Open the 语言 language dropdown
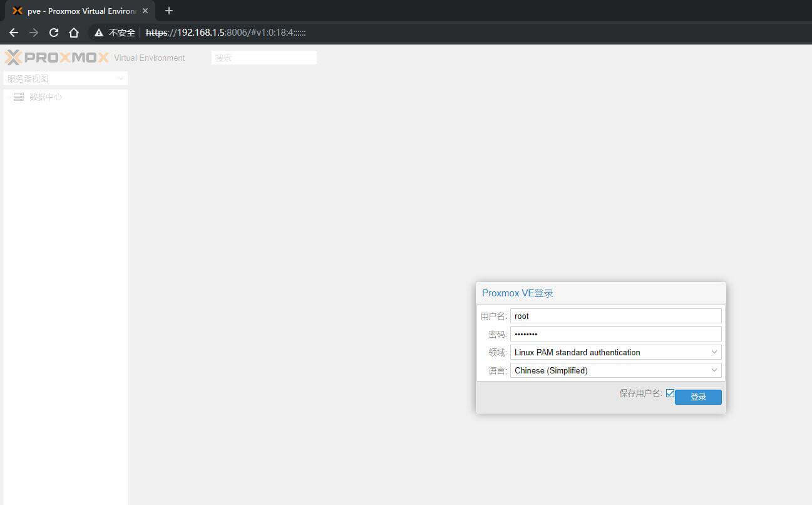This screenshot has width=812, height=505. [714, 370]
